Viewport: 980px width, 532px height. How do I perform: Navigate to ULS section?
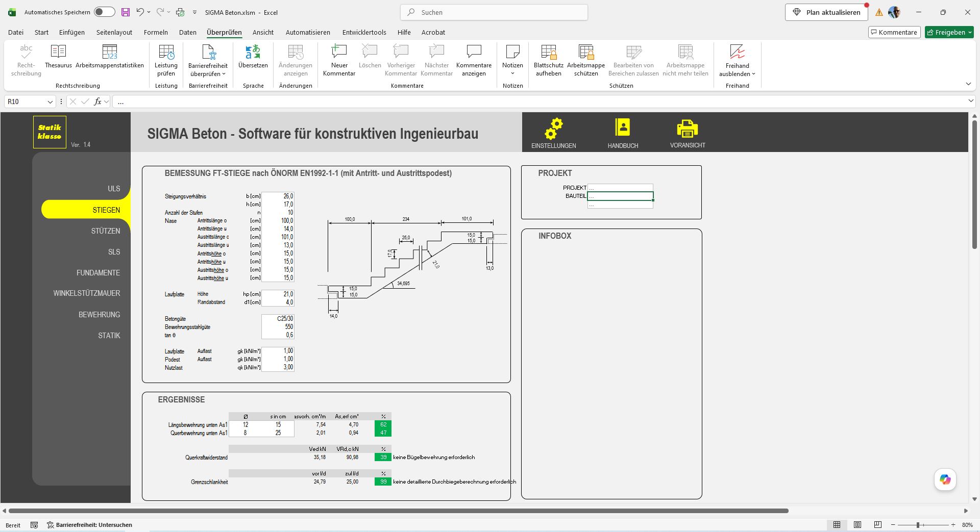pyautogui.click(x=114, y=189)
